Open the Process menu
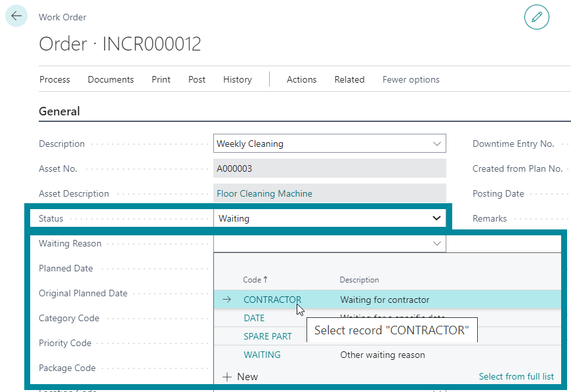This screenshot has height=392, width=571. (x=54, y=79)
